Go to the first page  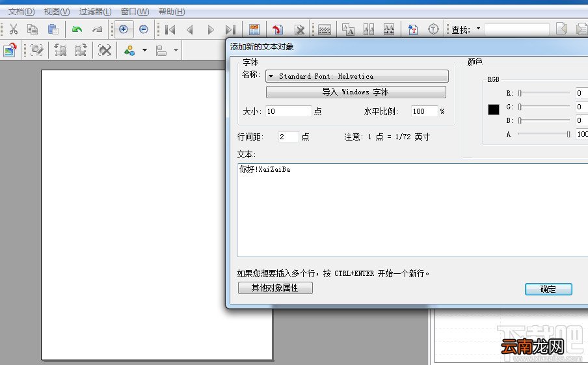(x=170, y=30)
